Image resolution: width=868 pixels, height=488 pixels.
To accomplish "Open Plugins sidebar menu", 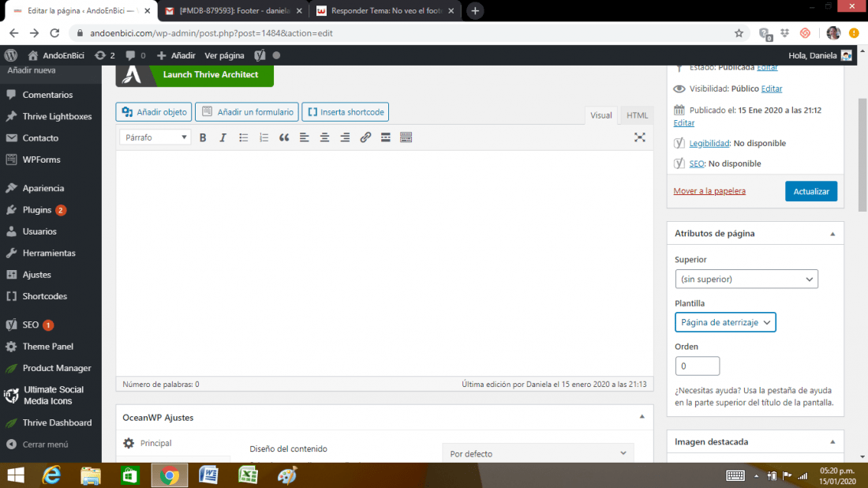I will click(37, 210).
